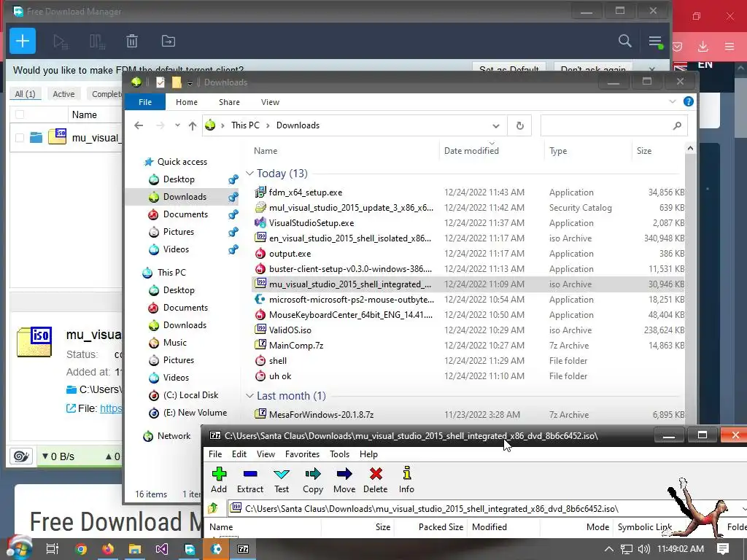Viewport: 747px width, 560px height.
Task: Open the volume icon in system tray
Action: [643, 549]
